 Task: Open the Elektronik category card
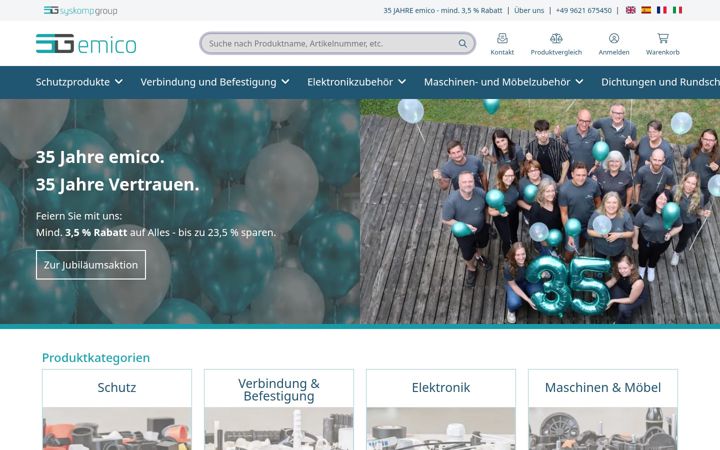441,410
